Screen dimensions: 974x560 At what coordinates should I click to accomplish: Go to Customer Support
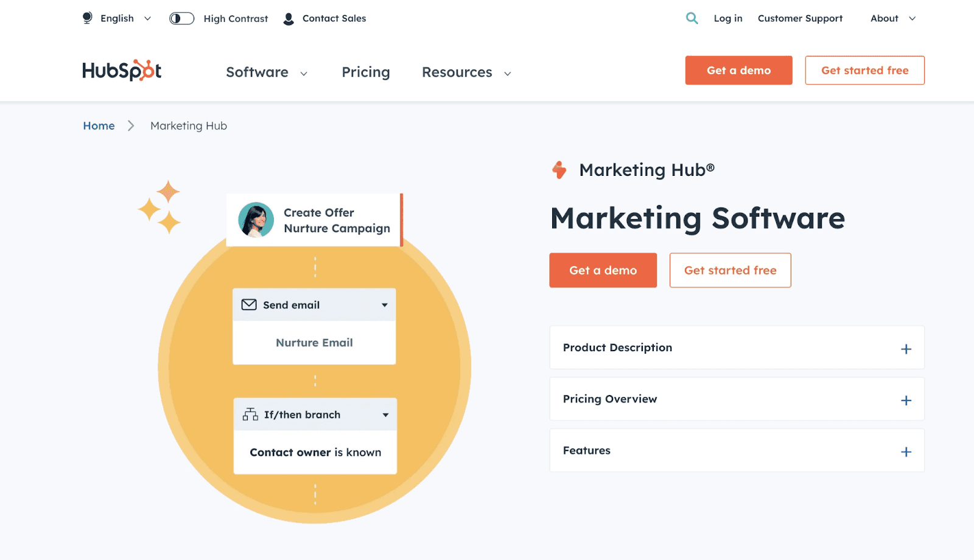[x=800, y=18]
